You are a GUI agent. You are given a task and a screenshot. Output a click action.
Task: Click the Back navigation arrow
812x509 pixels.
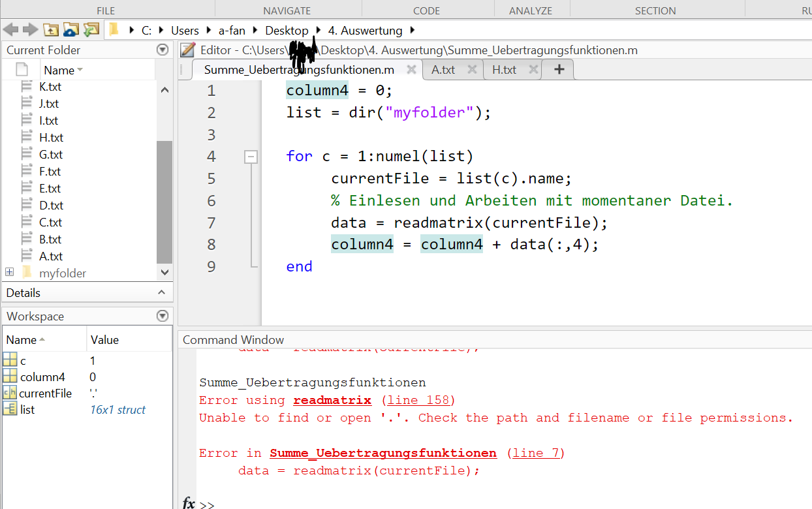coord(10,30)
